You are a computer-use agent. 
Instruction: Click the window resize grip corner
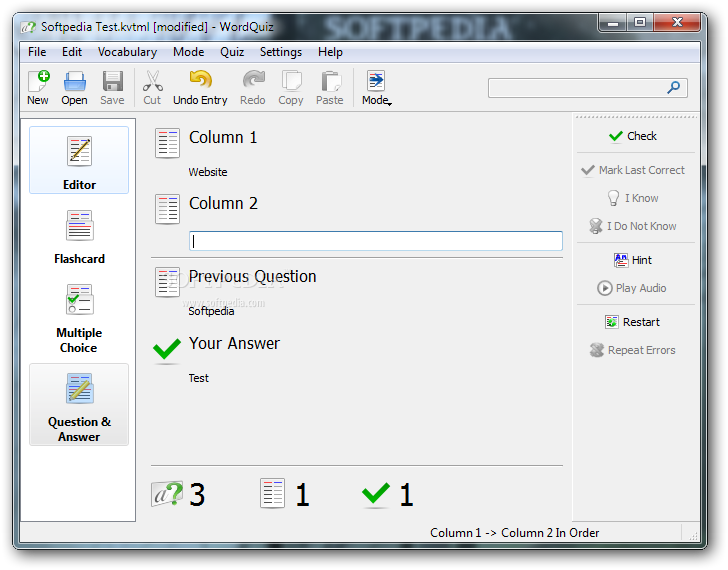pyautogui.click(x=694, y=536)
